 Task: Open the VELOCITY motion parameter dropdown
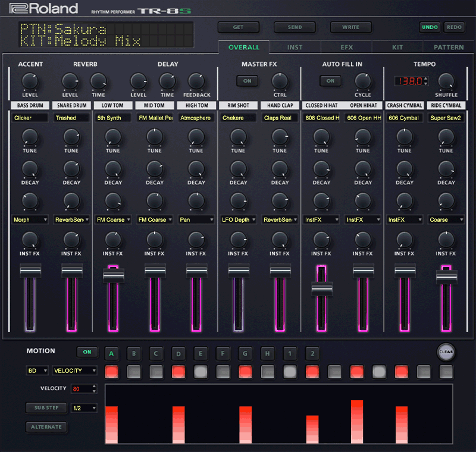tap(74, 371)
